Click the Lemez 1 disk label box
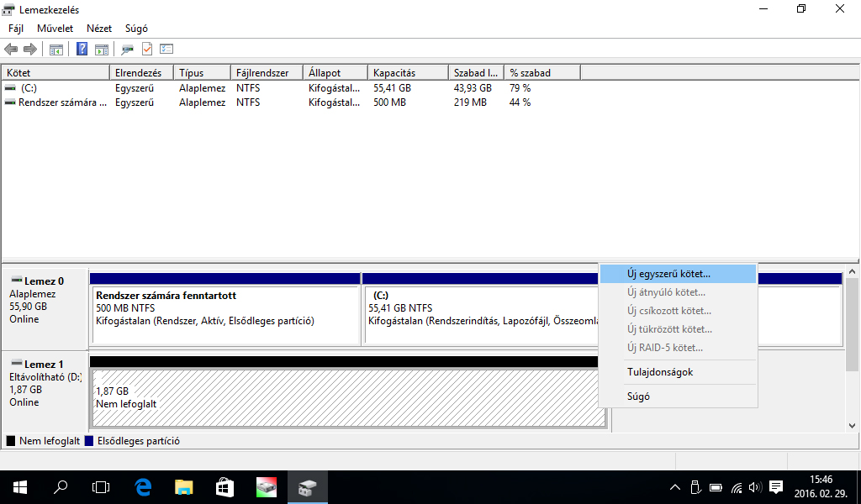 click(45, 384)
